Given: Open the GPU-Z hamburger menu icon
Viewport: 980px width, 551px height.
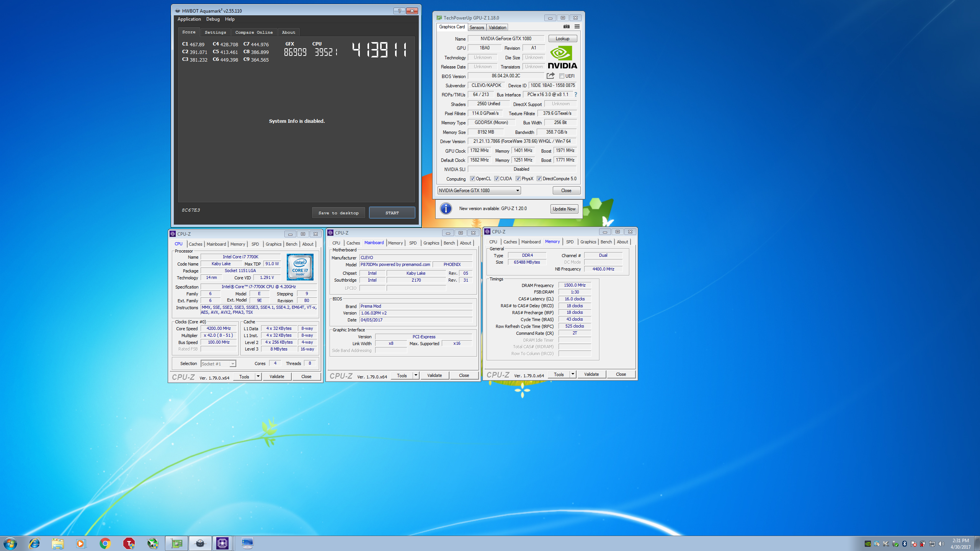Looking at the screenshot, I should click(577, 27).
